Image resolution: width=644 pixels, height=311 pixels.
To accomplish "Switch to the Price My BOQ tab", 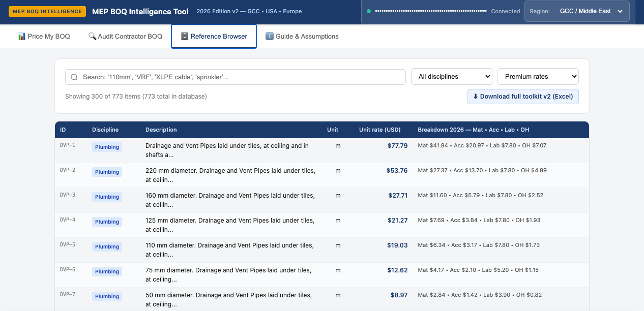I will 44,37.
